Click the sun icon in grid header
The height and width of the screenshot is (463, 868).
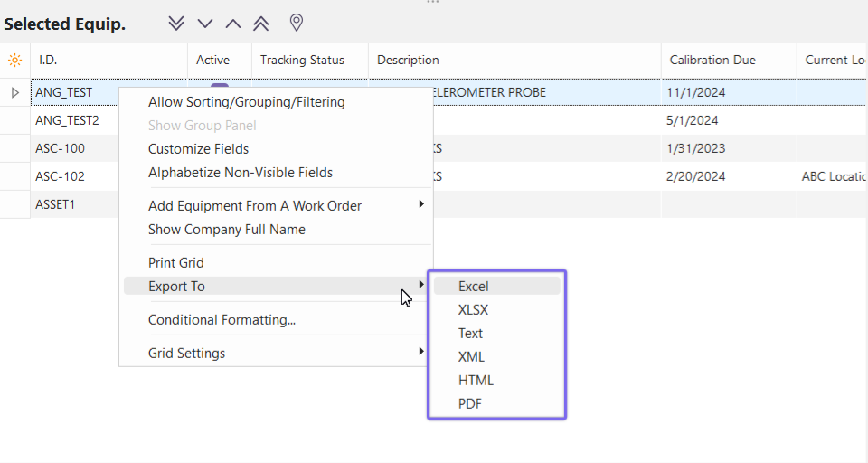coord(14,61)
